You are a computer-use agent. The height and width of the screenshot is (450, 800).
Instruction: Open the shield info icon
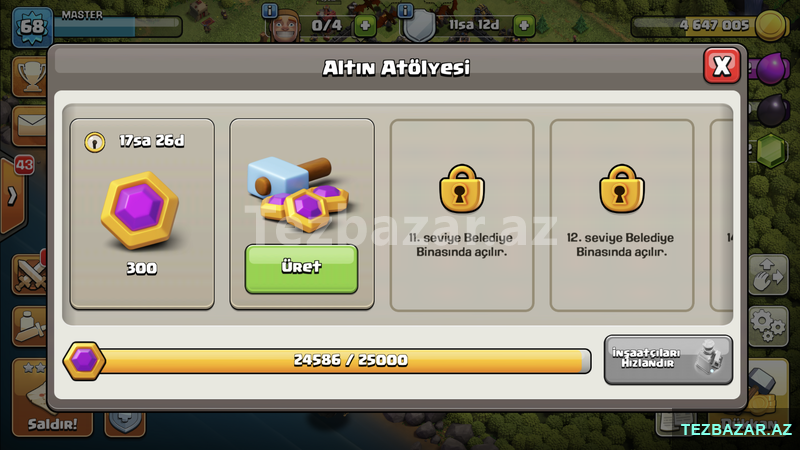click(405, 10)
